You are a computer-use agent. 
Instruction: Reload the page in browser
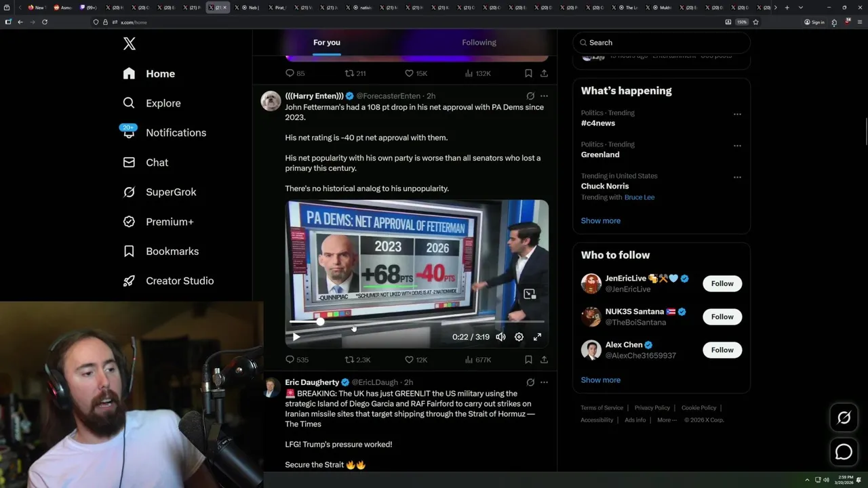click(45, 22)
